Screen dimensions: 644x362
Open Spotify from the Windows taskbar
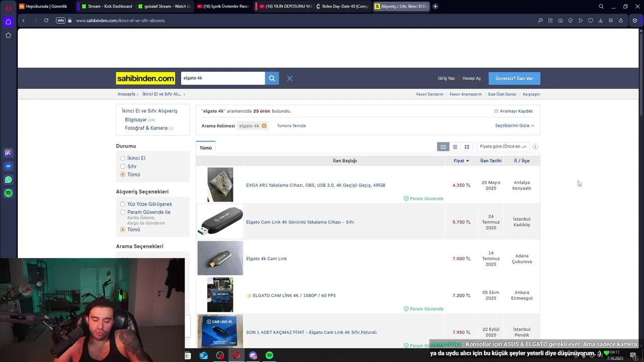tap(269, 355)
